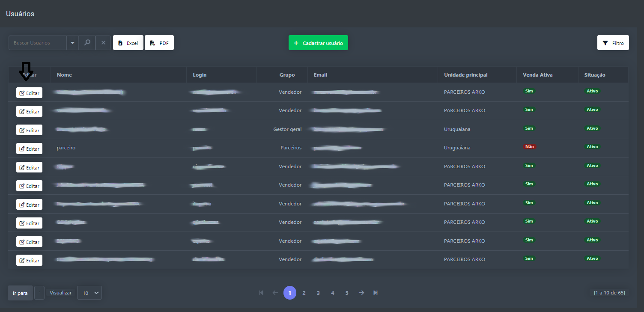Jump to the last page icon
Screen dimensions: 644x312
pyautogui.click(x=376, y=293)
